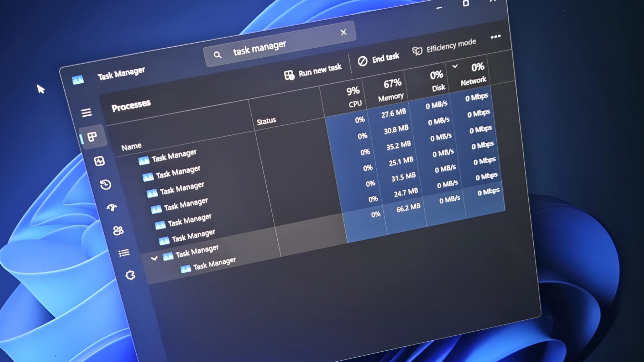Clear the search using the X button
The image size is (644, 362).
343,32
